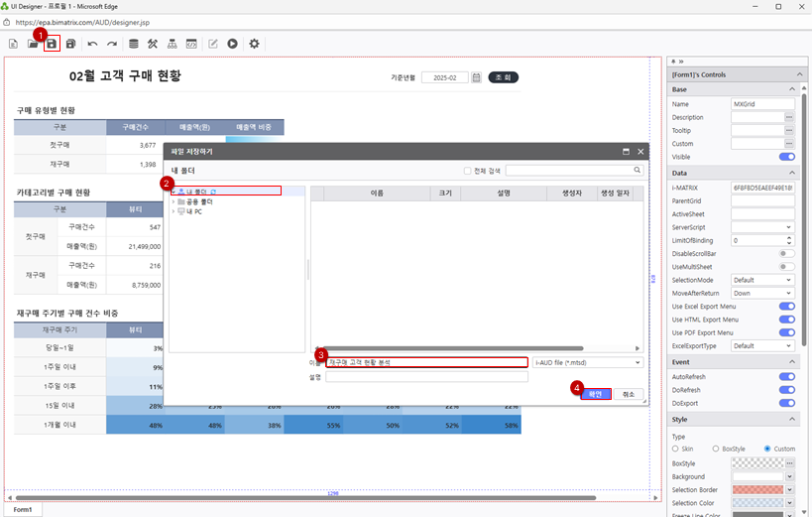Viewport: 812px width, 517px height.
Task: Click the Save All toolbar icon
Action: 70,44
